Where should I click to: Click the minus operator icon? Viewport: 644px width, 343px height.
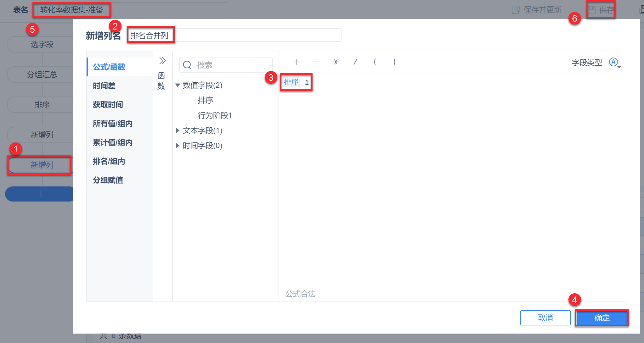point(316,62)
